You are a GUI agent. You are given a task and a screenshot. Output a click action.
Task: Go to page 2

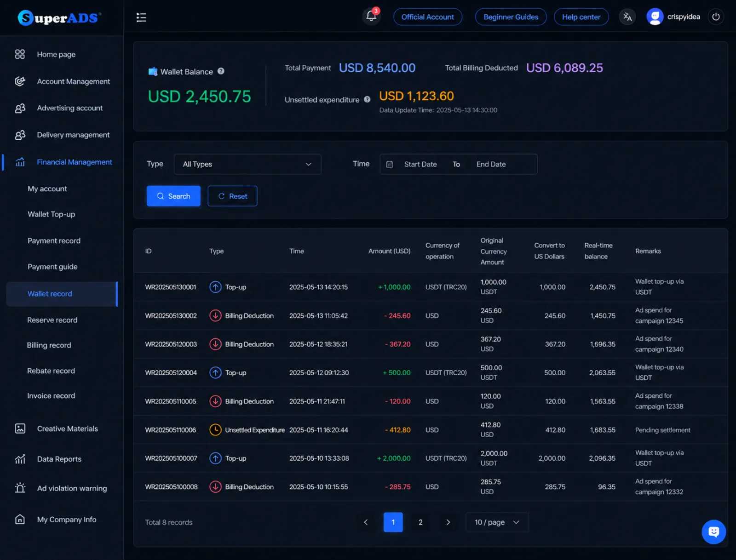pyautogui.click(x=420, y=522)
